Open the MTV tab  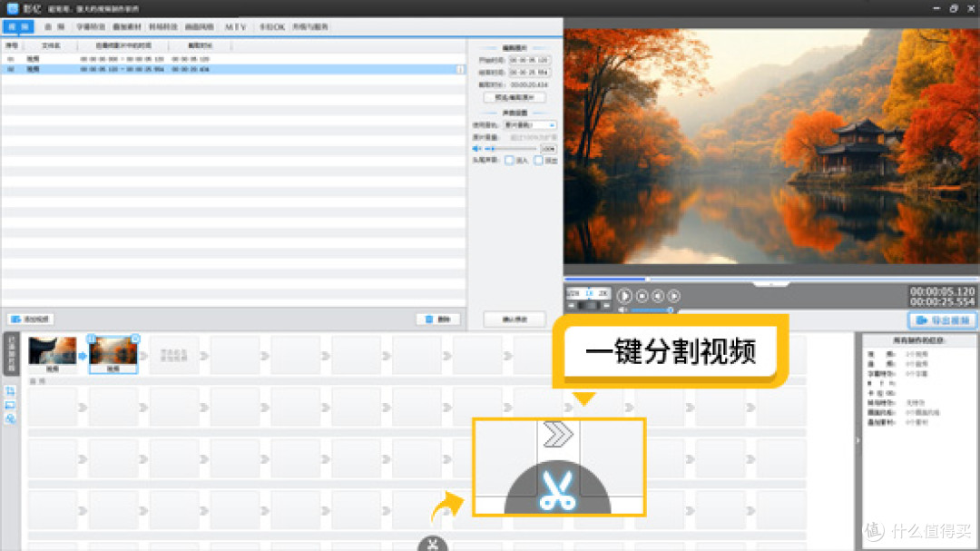(236, 27)
